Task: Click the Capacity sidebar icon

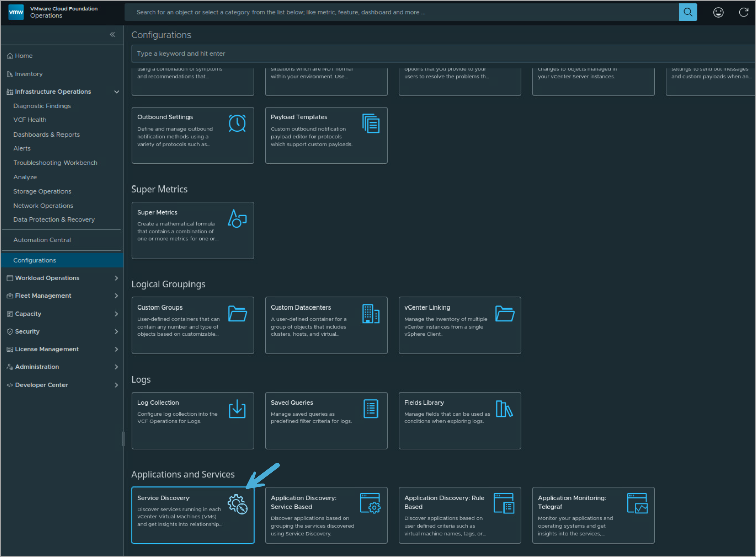Action: 10,314
